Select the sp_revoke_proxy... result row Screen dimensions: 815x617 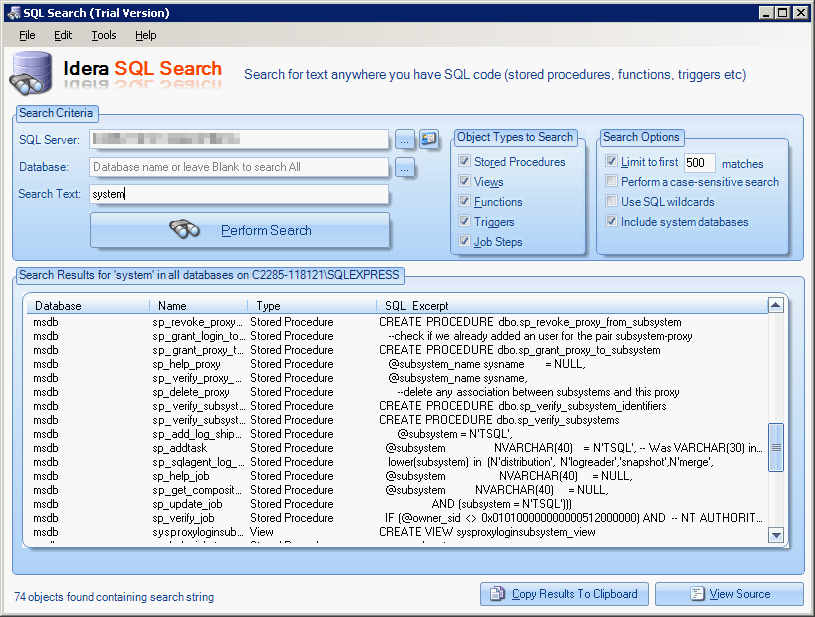[x=398, y=322]
